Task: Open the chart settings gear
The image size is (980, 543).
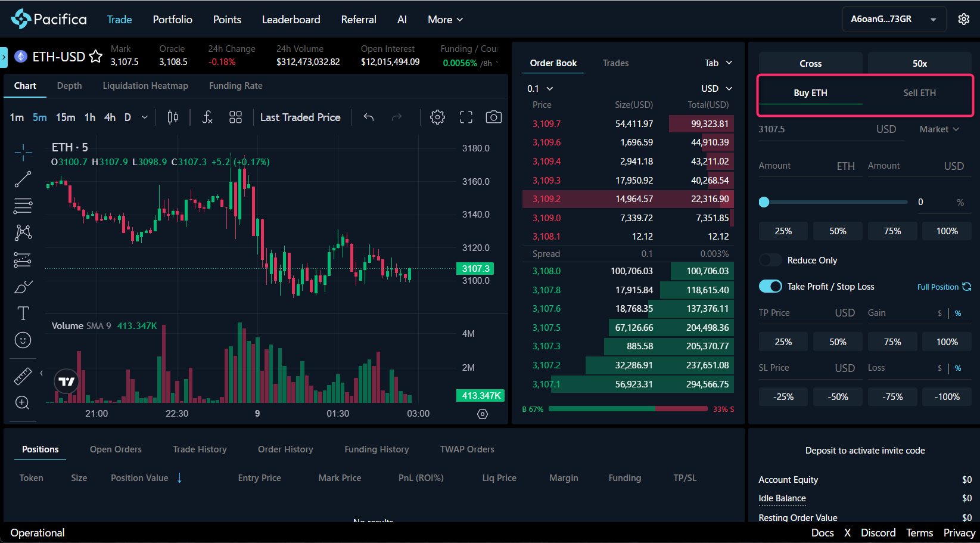Action: (437, 117)
